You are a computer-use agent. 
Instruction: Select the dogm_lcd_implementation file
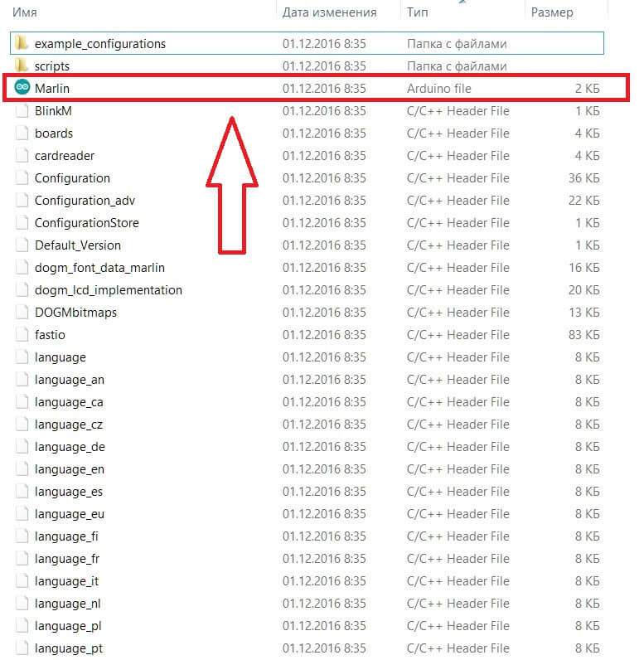tap(108, 290)
